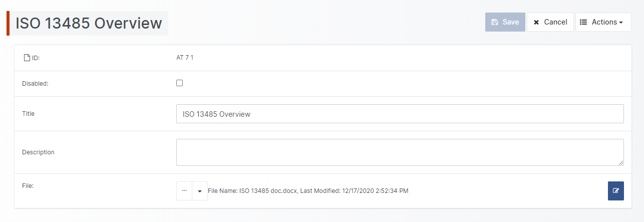The height and width of the screenshot is (222, 644).
Task: Click the blue edit file icon button
Action: [x=615, y=191]
